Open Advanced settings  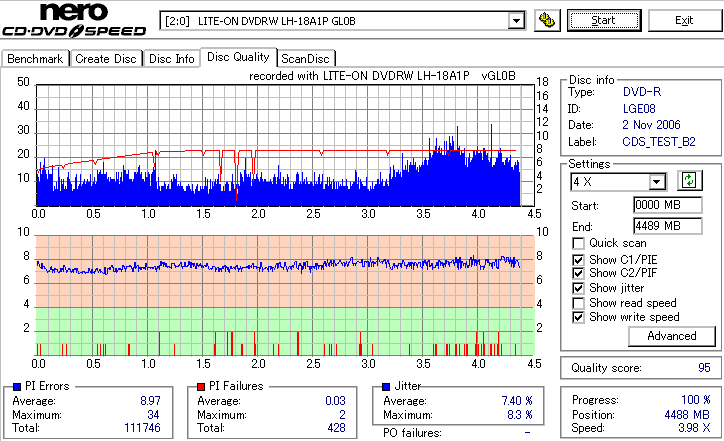coord(672,336)
